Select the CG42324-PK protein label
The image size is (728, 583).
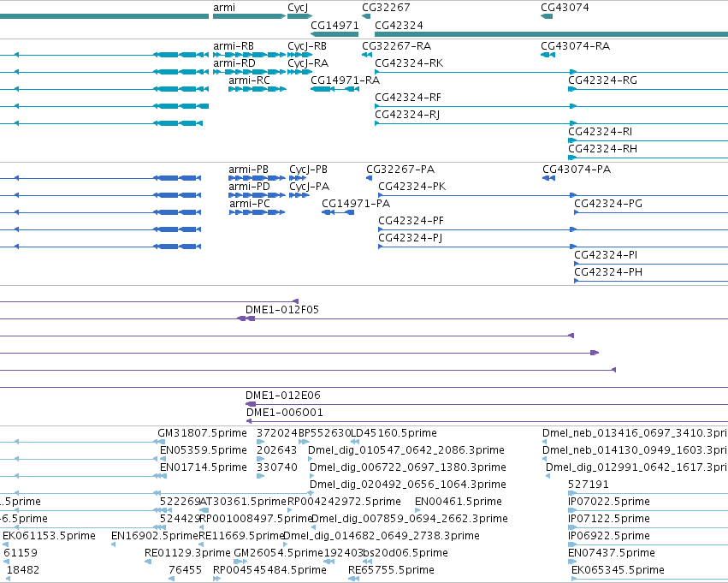[411, 187]
